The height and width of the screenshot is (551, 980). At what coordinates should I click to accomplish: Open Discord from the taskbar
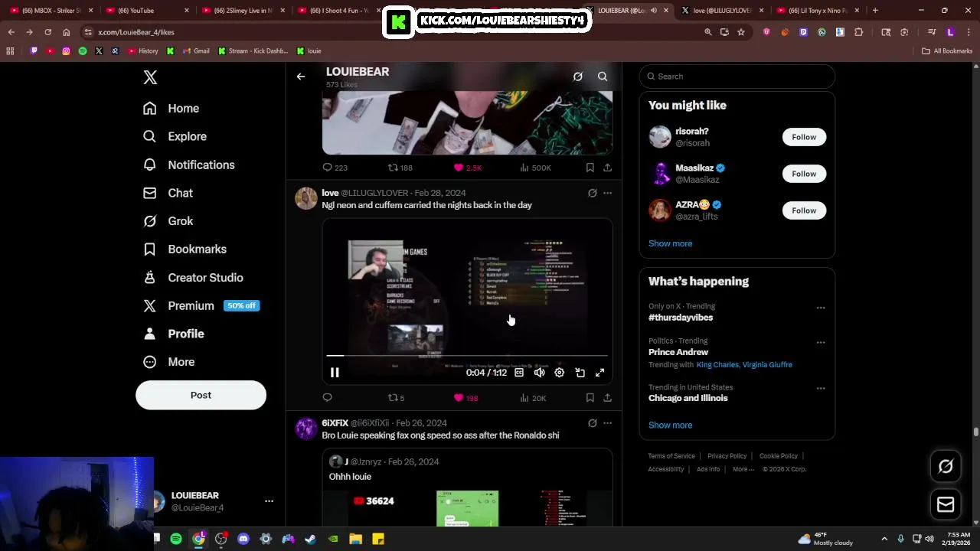[x=243, y=539]
